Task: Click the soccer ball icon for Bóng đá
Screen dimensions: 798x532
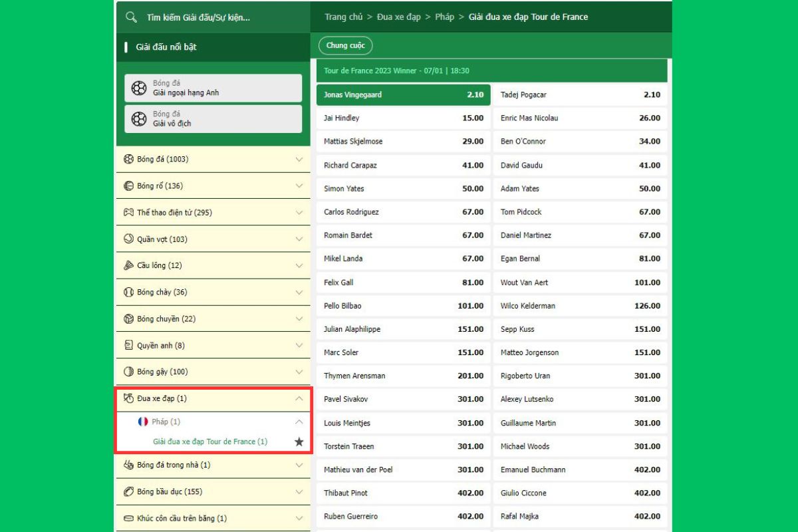Action: pyautogui.click(x=129, y=160)
